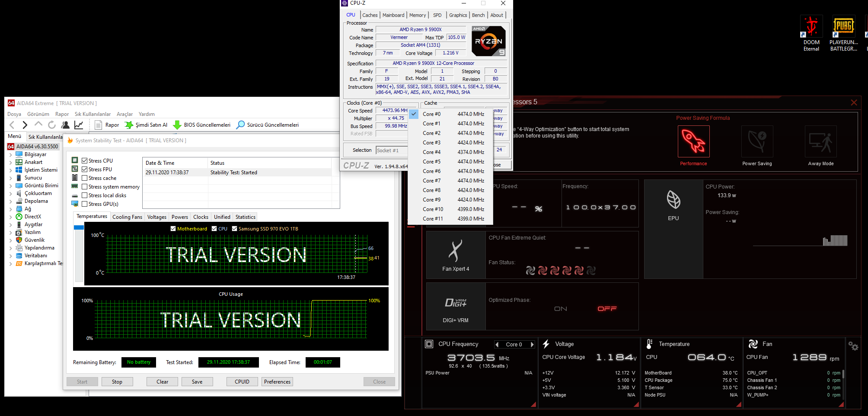This screenshot has height=416, width=868.
Task: Open Araçlar menu in AIDA64
Action: (x=124, y=114)
